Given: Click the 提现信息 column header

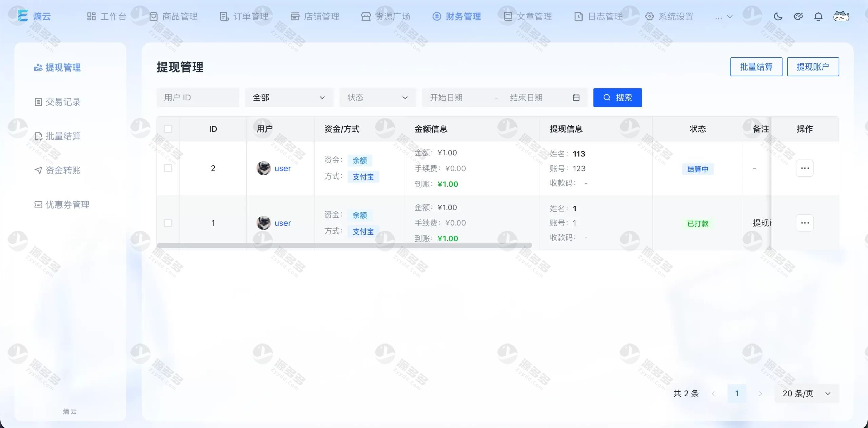Looking at the screenshot, I should (566, 129).
